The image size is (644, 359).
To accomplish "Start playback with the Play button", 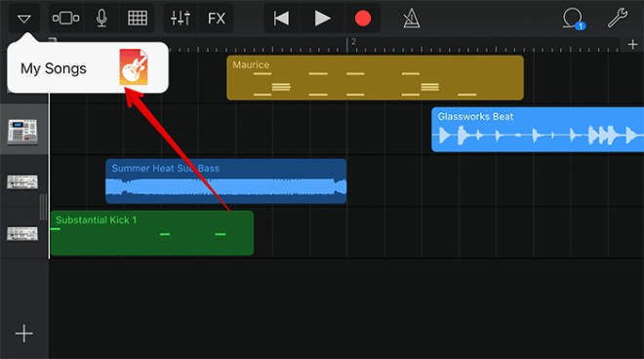I will (x=322, y=19).
